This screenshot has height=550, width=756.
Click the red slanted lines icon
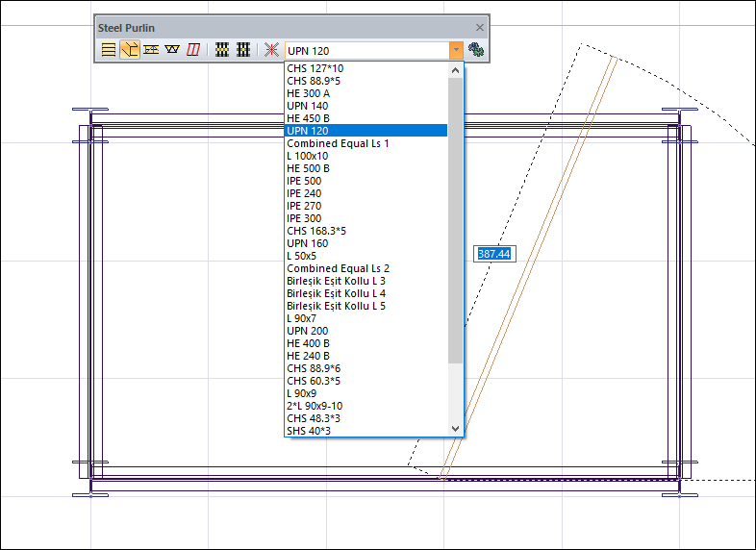(x=193, y=49)
